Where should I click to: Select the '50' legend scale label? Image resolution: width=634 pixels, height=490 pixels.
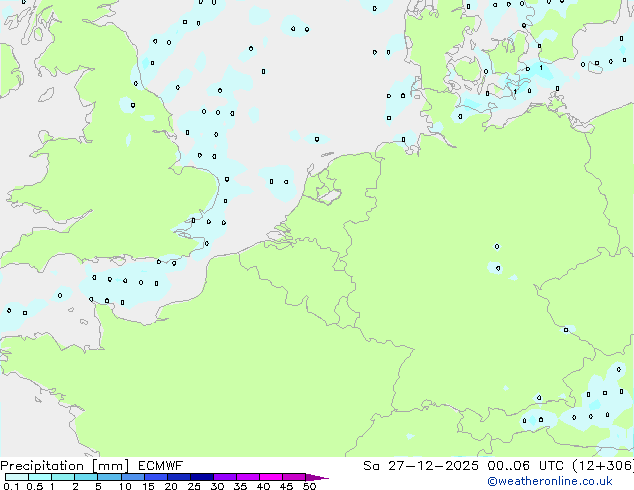[309, 486]
